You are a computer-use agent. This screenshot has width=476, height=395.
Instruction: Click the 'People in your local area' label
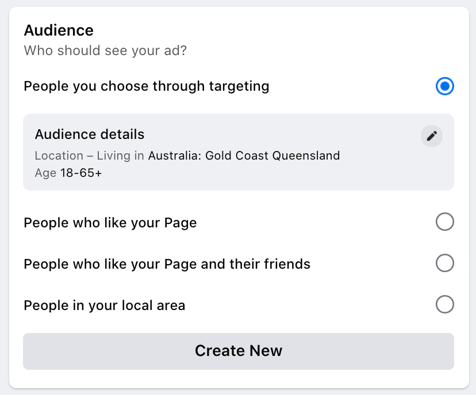pyautogui.click(x=104, y=305)
